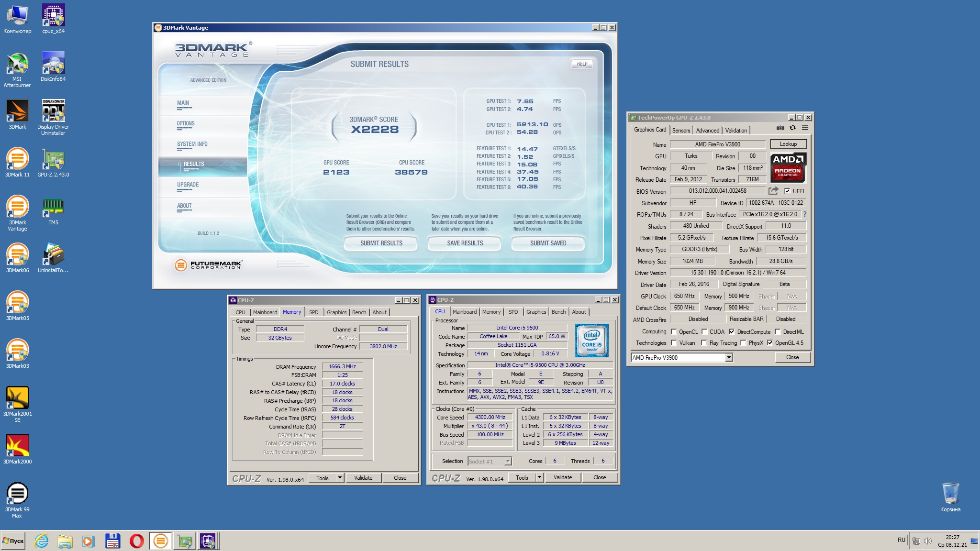
Task: Open the Socket #1 selection dropdown
Action: click(x=490, y=461)
